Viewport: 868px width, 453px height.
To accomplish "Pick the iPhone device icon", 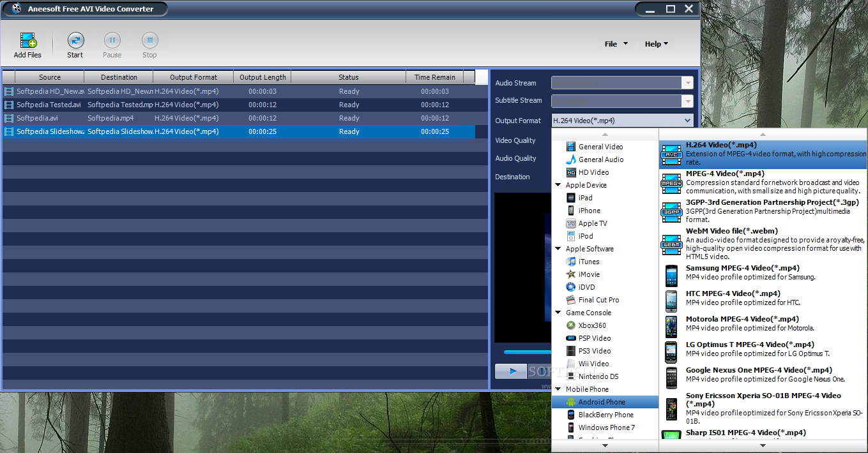I will [571, 211].
